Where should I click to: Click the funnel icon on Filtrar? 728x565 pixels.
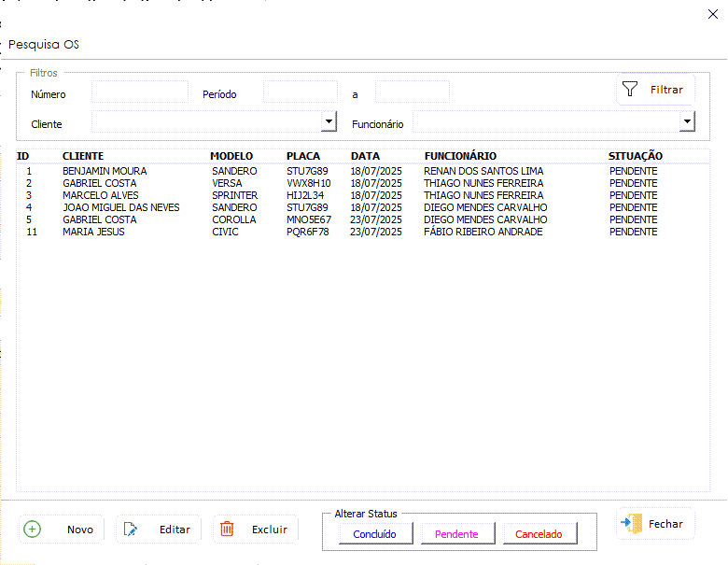[631, 90]
